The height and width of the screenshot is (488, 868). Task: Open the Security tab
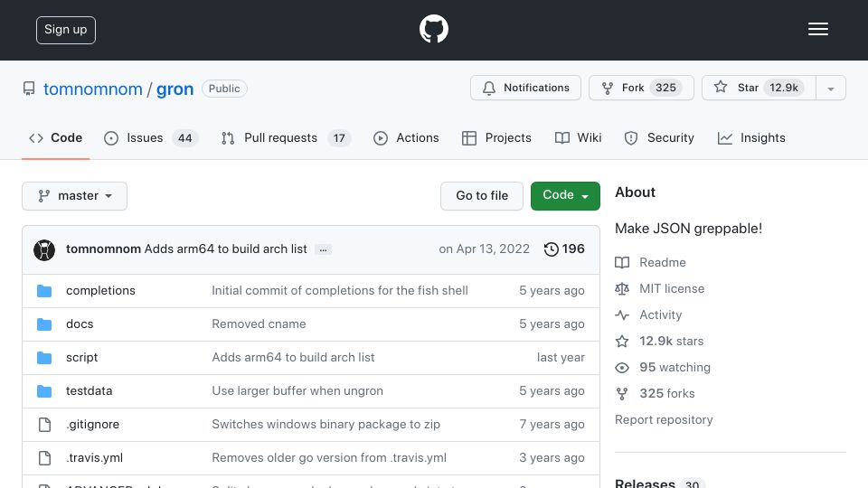click(659, 137)
